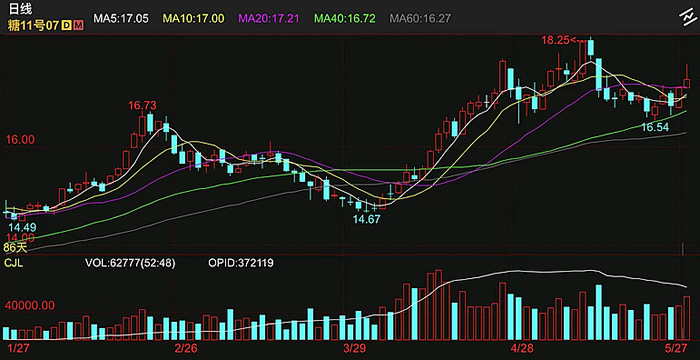Click the yellow D badge

pyautogui.click(x=66, y=25)
